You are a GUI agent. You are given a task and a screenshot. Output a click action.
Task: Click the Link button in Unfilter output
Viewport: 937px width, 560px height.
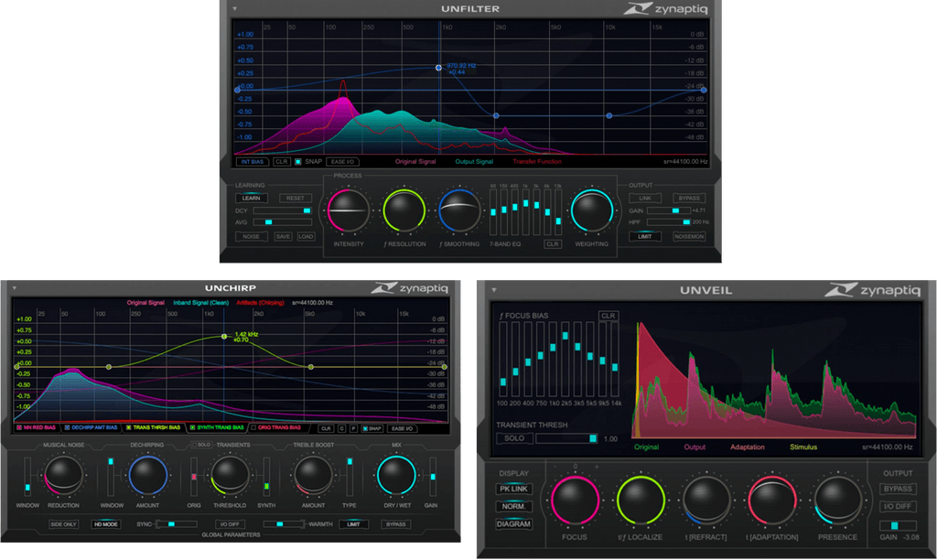(645, 198)
